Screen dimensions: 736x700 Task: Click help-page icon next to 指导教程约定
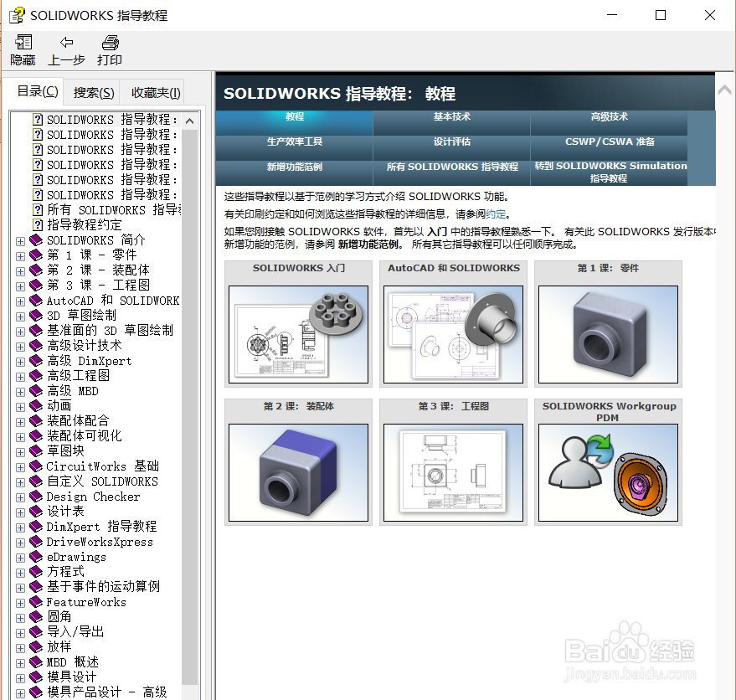(x=38, y=225)
